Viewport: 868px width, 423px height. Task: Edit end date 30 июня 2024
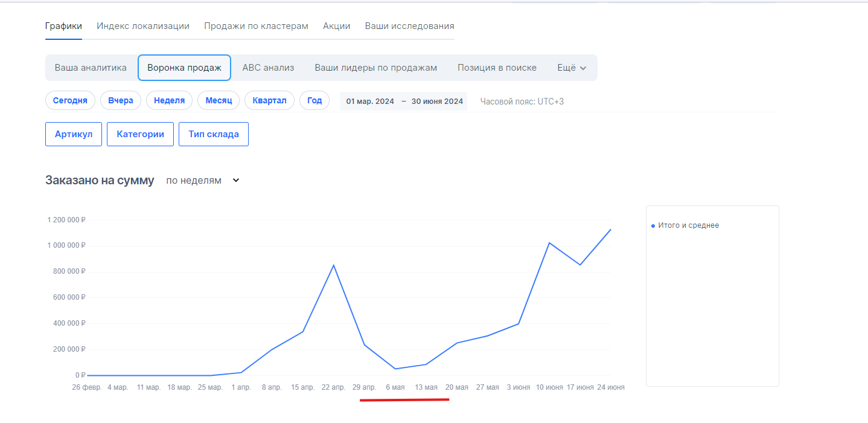click(437, 102)
